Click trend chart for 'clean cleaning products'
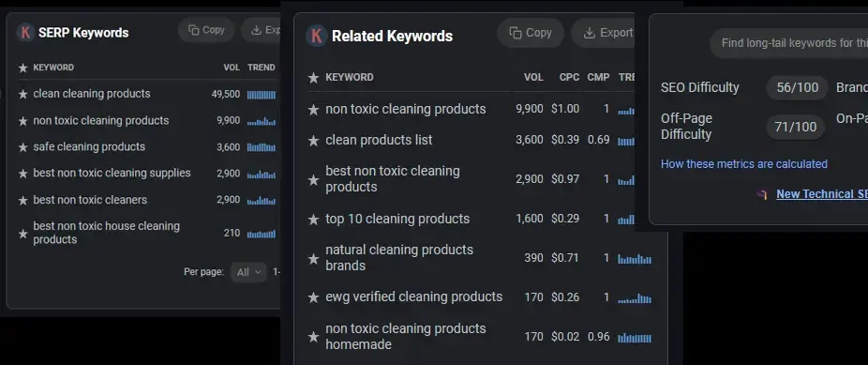The image size is (868, 365). [x=262, y=95]
